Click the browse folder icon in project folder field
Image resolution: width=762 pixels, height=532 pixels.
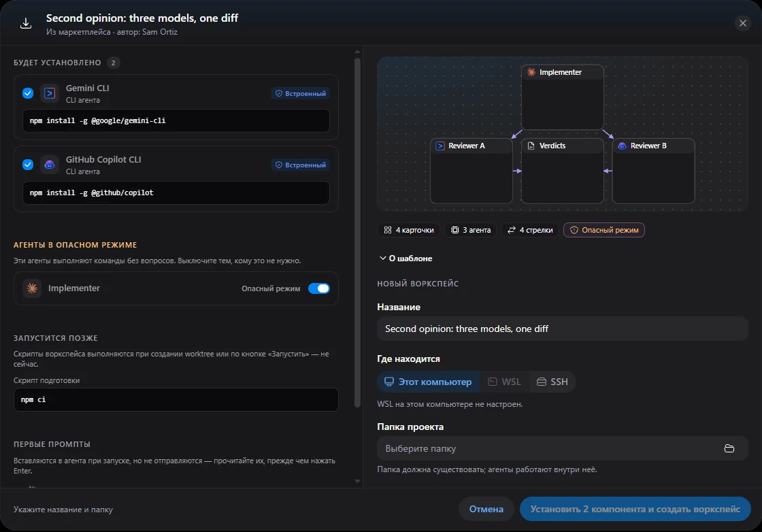729,448
